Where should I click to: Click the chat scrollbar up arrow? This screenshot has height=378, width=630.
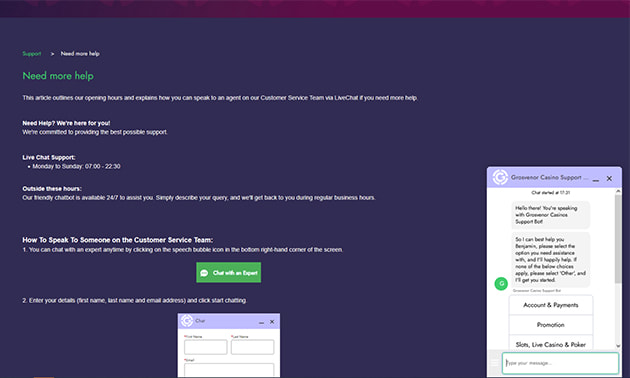tap(618, 192)
